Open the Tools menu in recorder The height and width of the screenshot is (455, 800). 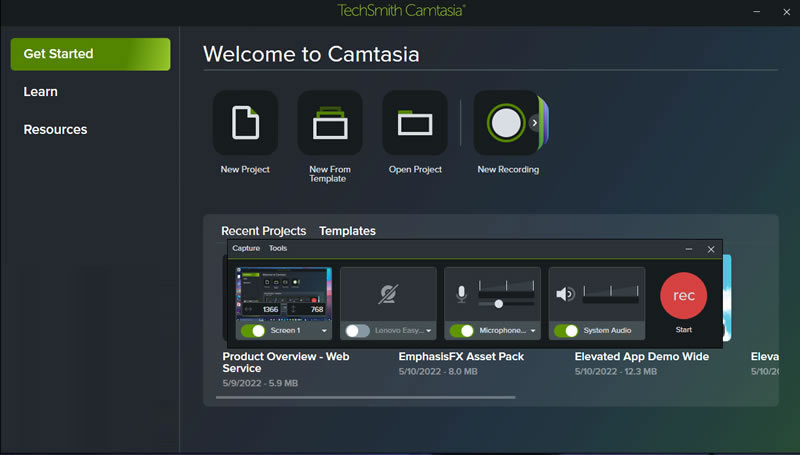tap(278, 248)
